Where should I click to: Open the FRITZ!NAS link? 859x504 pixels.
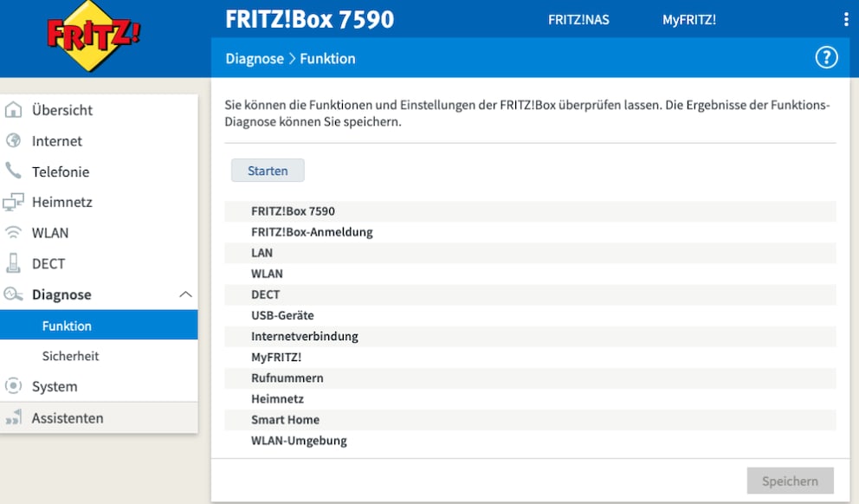[578, 20]
